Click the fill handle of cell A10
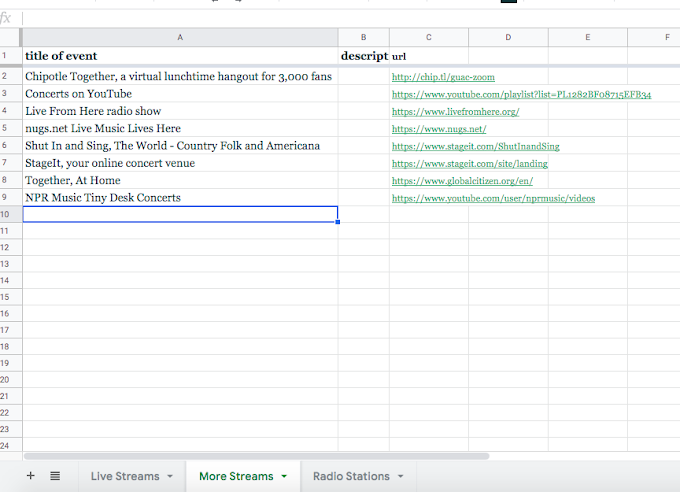680x492 pixels. (338, 222)
